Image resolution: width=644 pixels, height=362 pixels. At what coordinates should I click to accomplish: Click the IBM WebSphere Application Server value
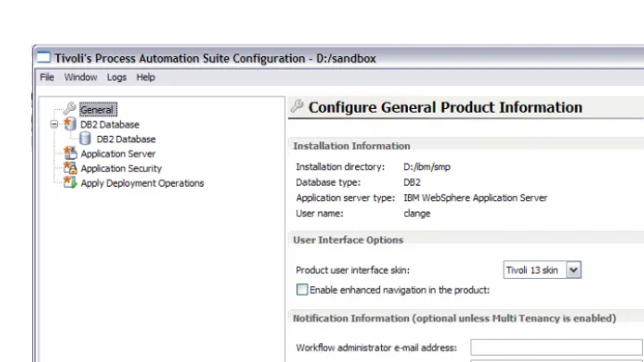click(475, 198)
